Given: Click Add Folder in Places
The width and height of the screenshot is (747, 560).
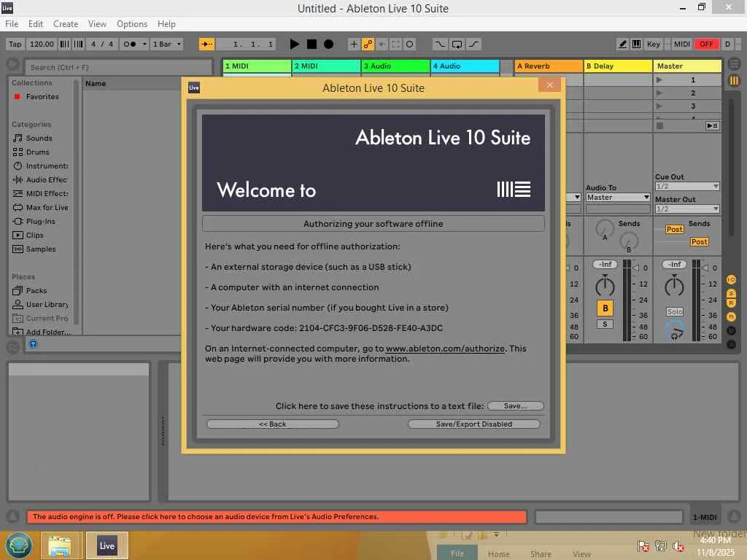Looking at the screenshot, I should (x=42, y=332).
